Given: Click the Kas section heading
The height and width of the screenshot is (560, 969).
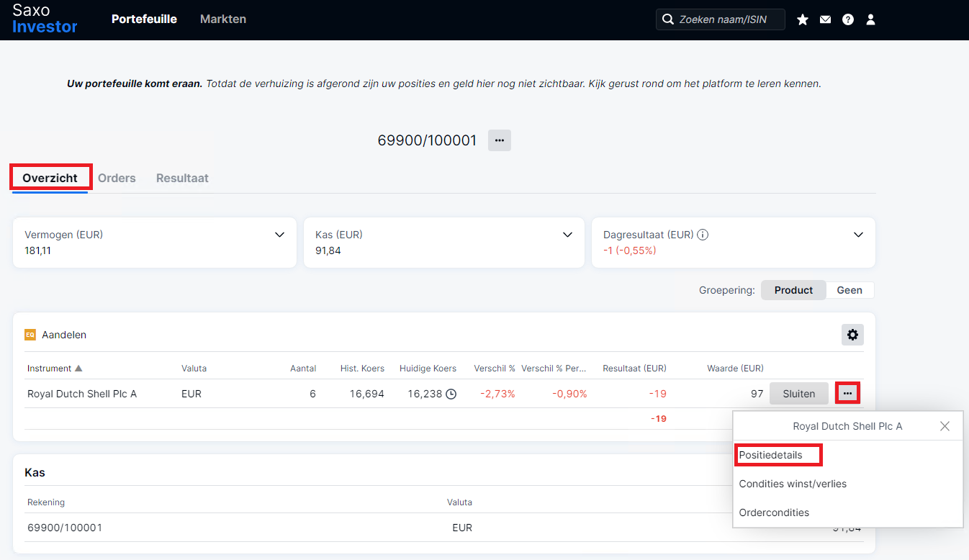Looking at the screenshot, I should [35, 473].
